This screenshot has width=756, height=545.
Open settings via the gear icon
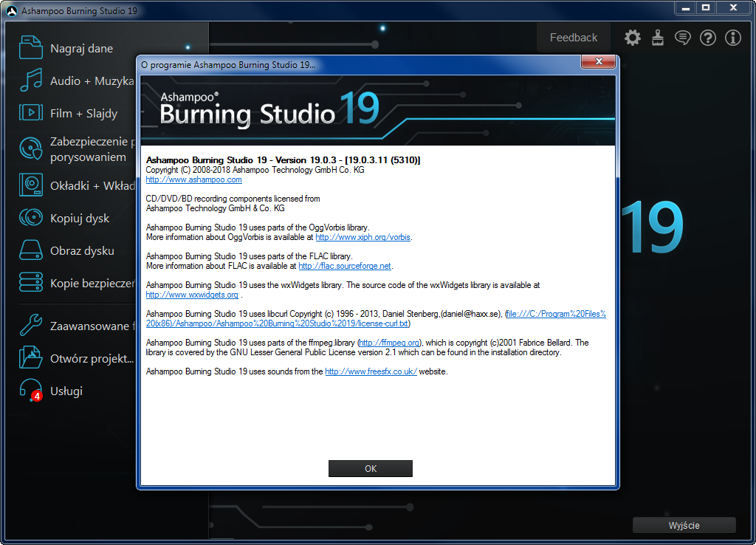click(x=633, y=38)
